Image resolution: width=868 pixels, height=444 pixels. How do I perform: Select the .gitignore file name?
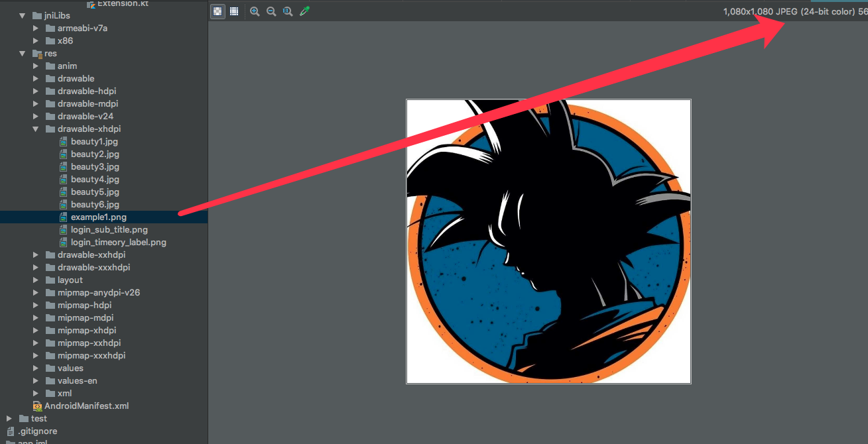coord(37,431)
